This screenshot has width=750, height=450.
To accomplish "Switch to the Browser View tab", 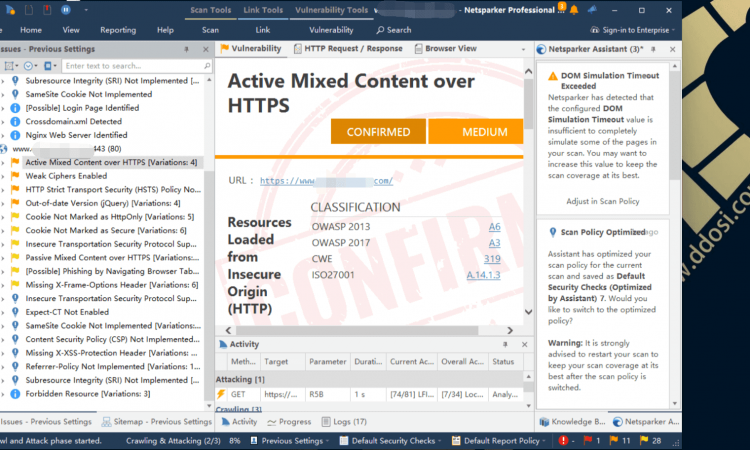I will click(x=445, y=48).
